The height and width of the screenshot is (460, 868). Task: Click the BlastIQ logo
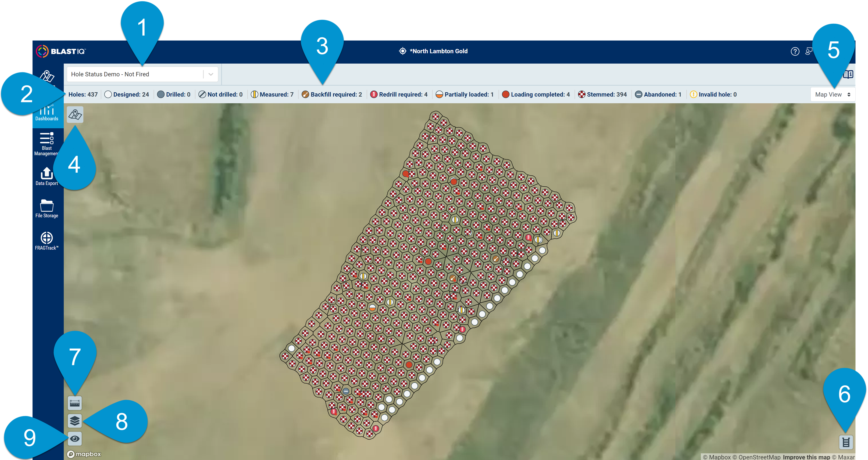61,51
